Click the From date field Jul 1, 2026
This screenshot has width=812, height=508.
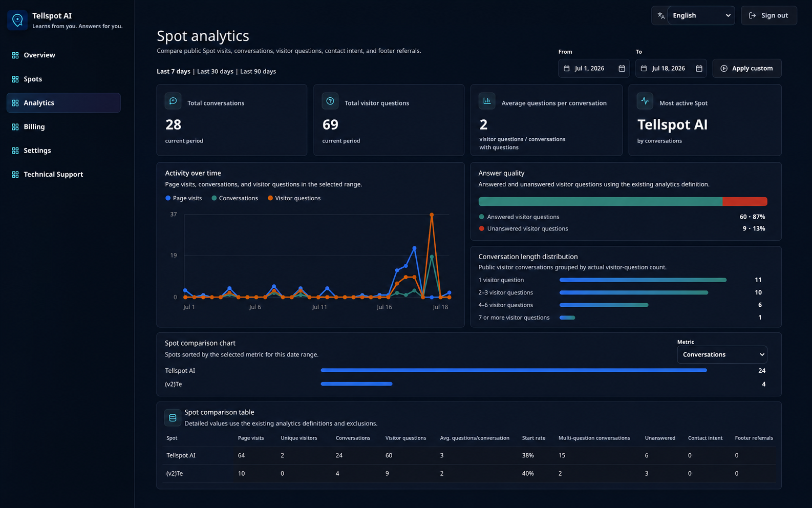(x=594, y=69)
